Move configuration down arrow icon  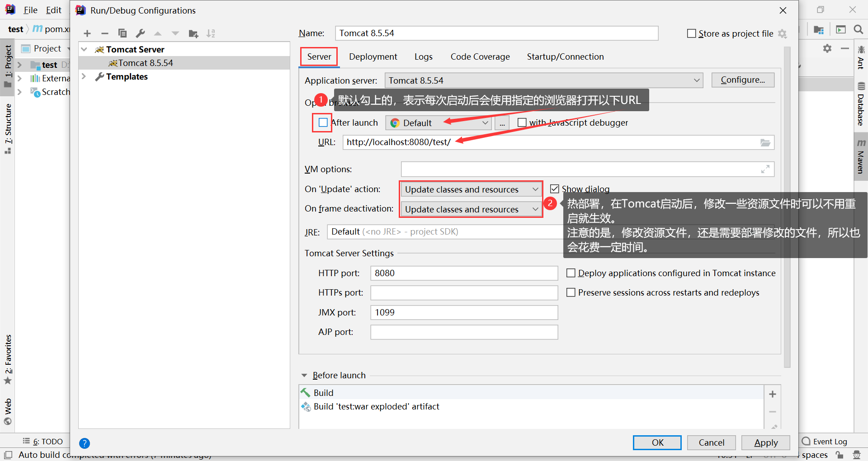[x=175, y=33]
